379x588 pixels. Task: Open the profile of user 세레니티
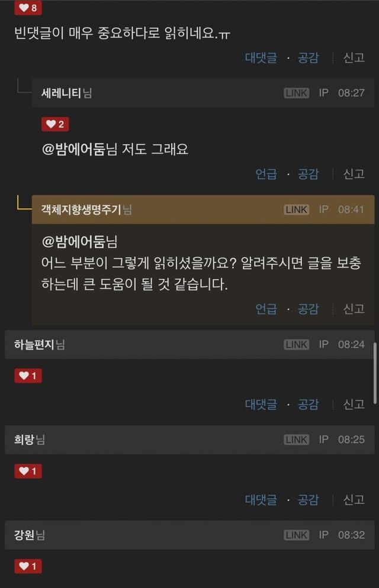(61, 93)
